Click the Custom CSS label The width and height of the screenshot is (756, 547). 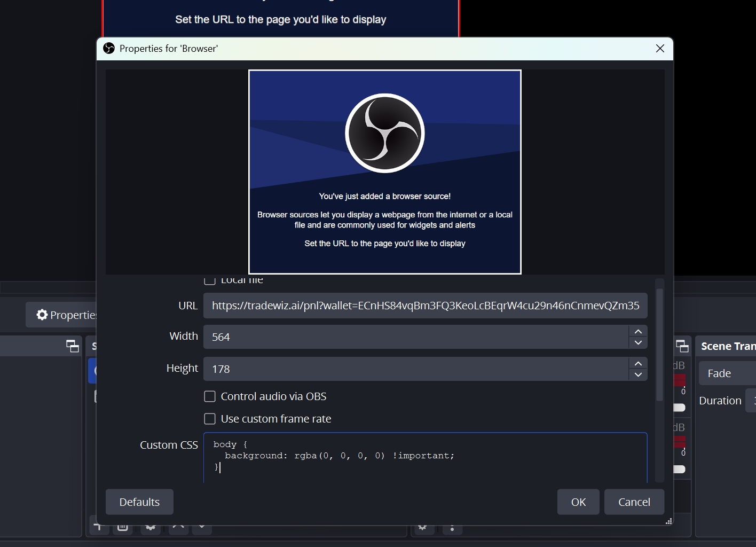pyautogui.click(x=169, y=445)
